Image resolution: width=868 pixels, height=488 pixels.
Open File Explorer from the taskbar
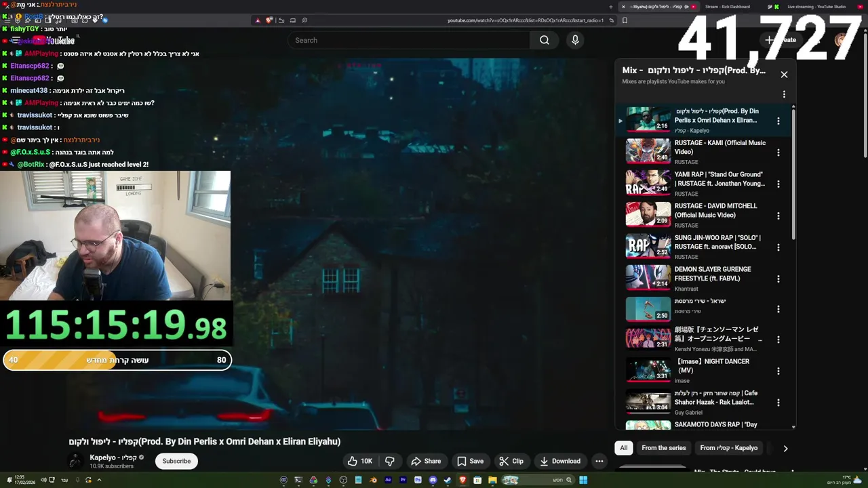click(492, 480)
